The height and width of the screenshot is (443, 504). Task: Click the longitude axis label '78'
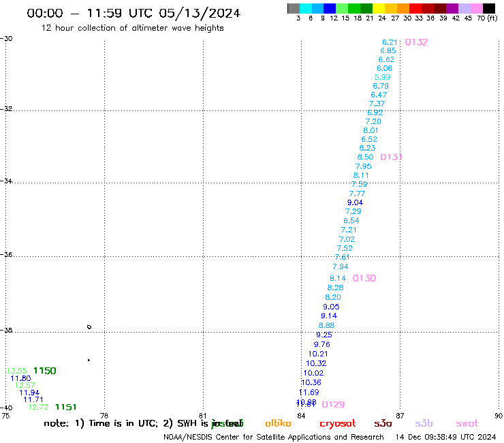point(104,416)
